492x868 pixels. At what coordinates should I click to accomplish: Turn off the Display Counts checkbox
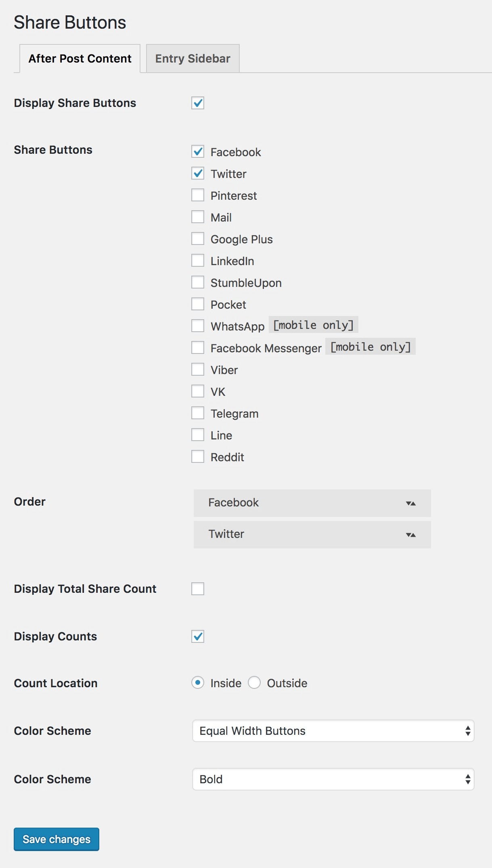point(198,636)
